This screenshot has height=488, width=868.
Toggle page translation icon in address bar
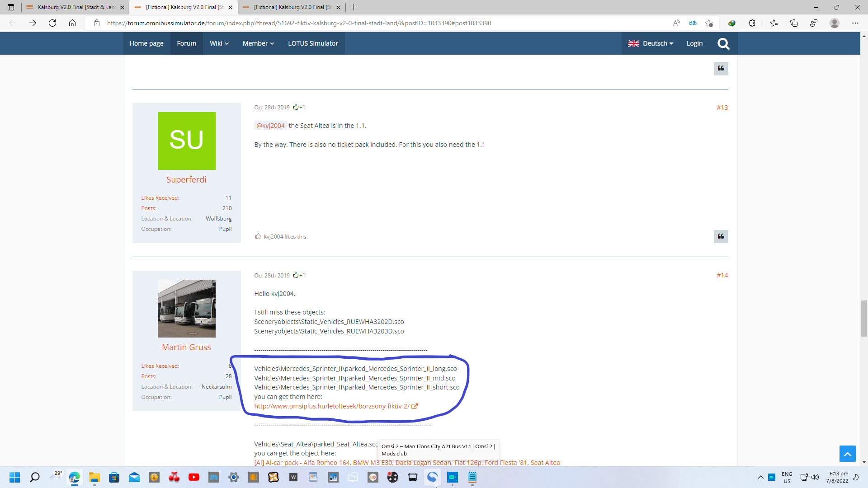[693, 23]
